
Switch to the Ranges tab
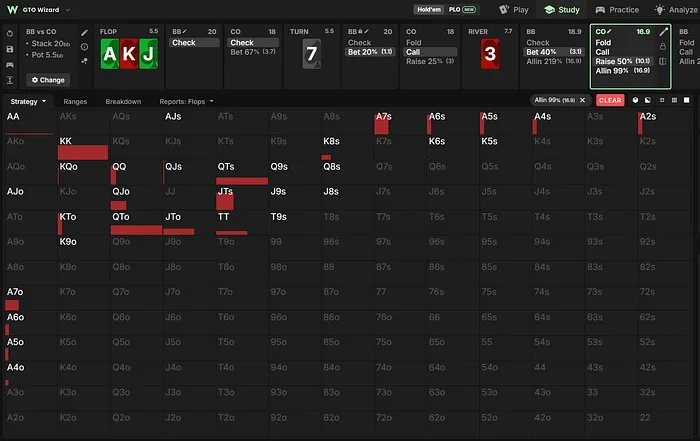tap(75, 102)
